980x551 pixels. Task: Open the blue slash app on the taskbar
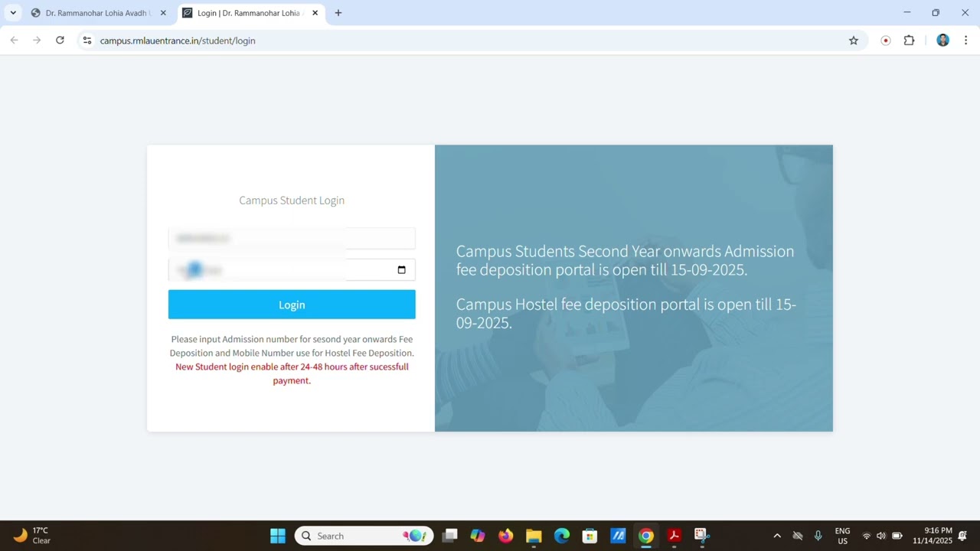coord(618,536)
